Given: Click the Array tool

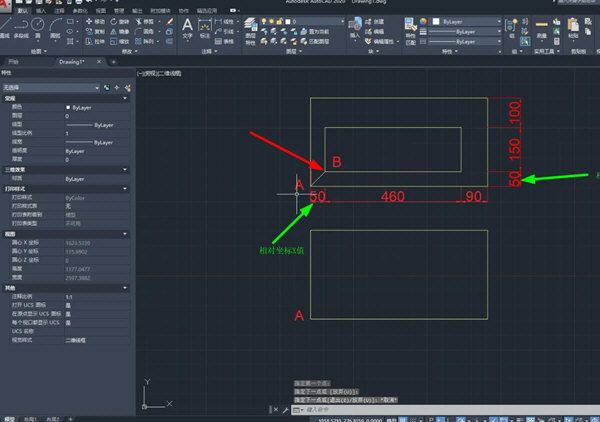Looking at the screenshot, I should pos(145,41).
